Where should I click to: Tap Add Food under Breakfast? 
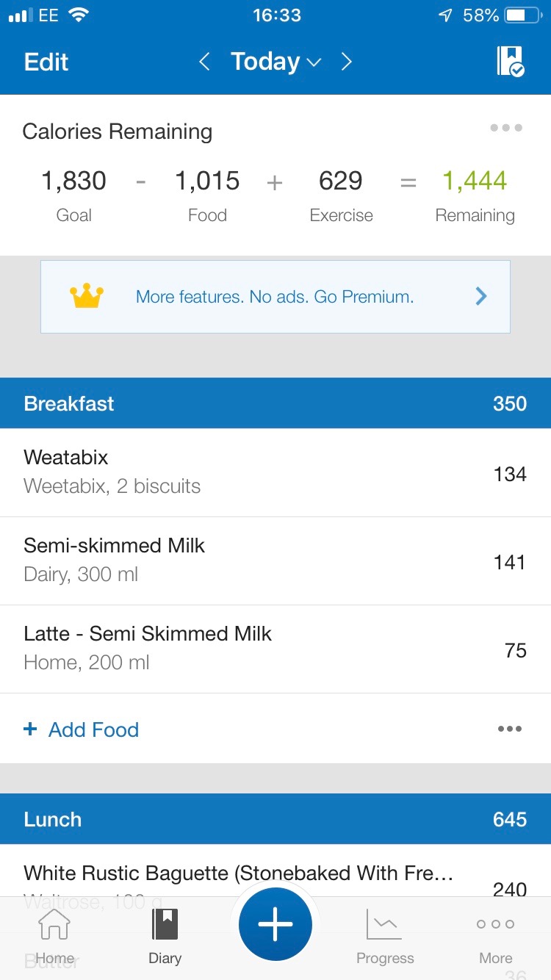[x=82, y=729]
